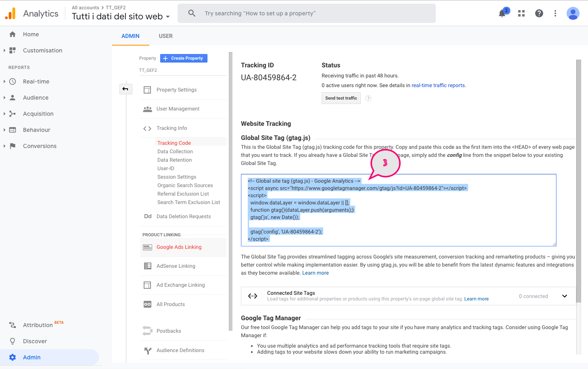
Task: Click Learn more after Global Site Tag text
Action: click(x=316, y=273)
